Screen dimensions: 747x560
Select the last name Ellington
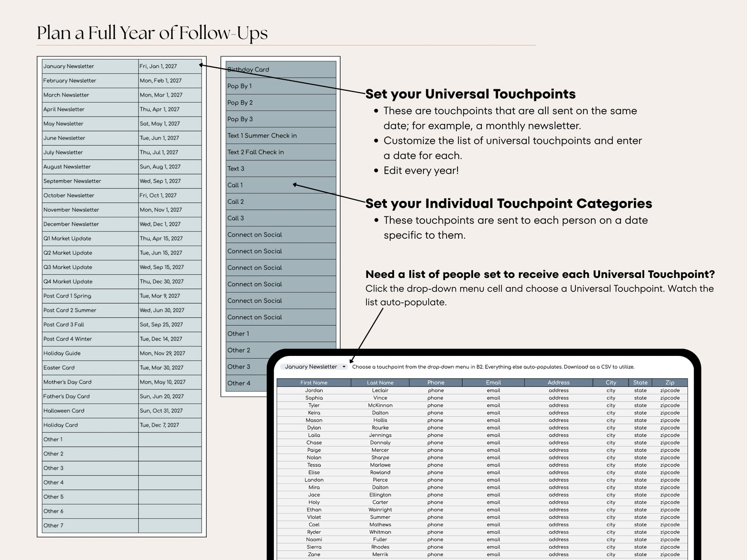click(380, 495)
